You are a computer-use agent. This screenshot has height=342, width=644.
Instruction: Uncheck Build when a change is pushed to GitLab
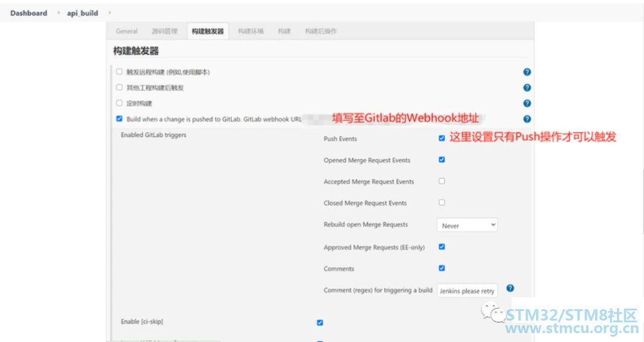(119, 119)
